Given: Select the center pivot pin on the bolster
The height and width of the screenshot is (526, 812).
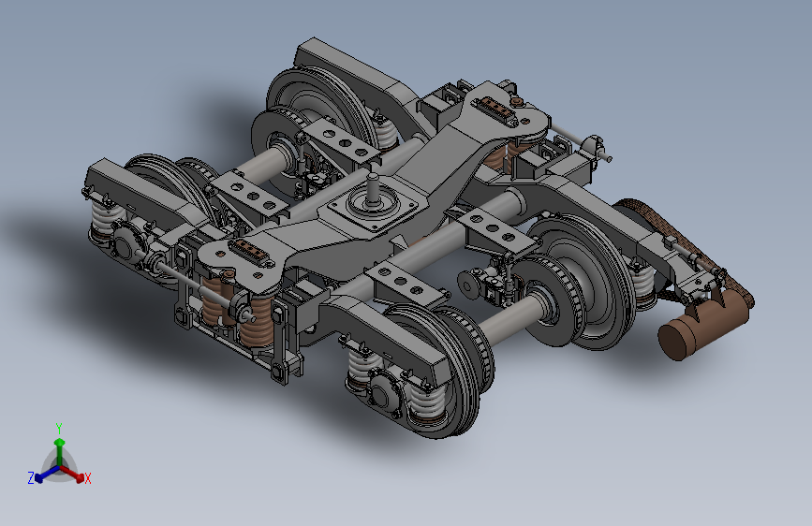Looking at the screenshot, I should tap(372, 188).
